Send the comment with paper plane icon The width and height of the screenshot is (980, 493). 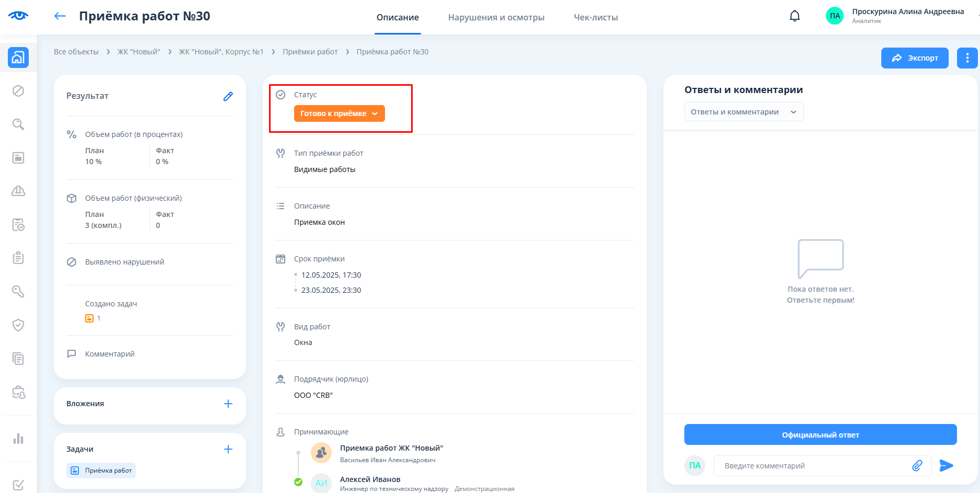coord(946,466)
